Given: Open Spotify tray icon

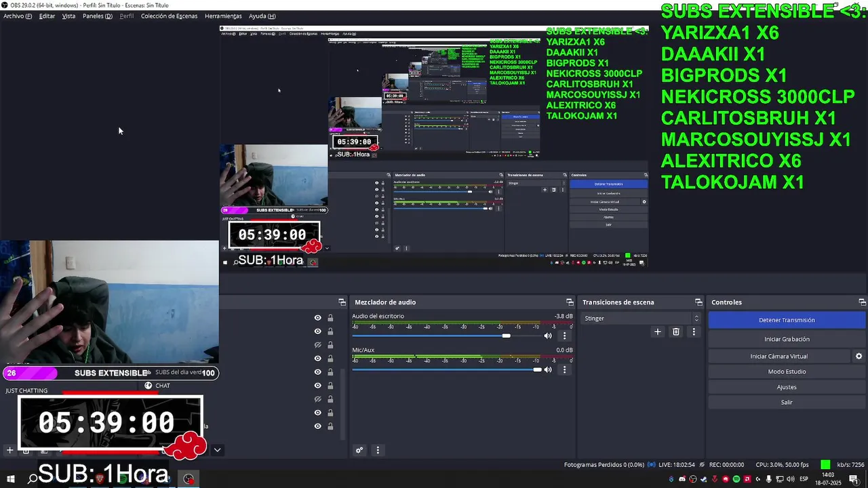Looking at the screenshot, I should coord(736,480).
